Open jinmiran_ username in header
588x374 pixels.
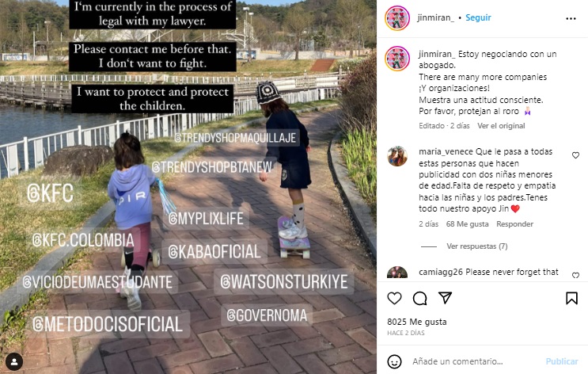tap(435, 17)
